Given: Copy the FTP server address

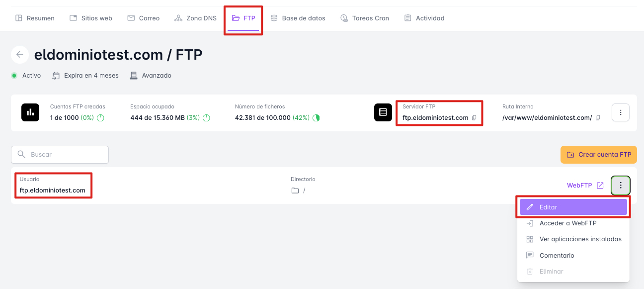Looking at the screenshot, I should [474, 118].
